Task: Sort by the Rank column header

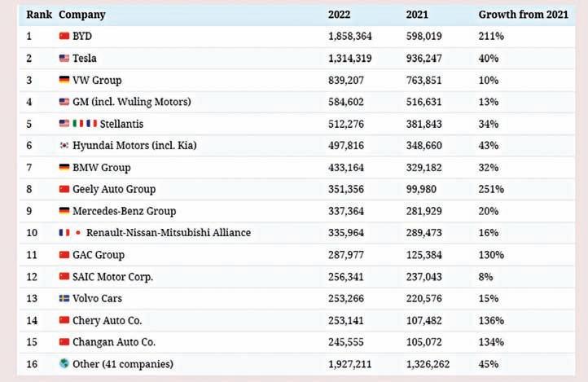Action: (x=39, y=15)
